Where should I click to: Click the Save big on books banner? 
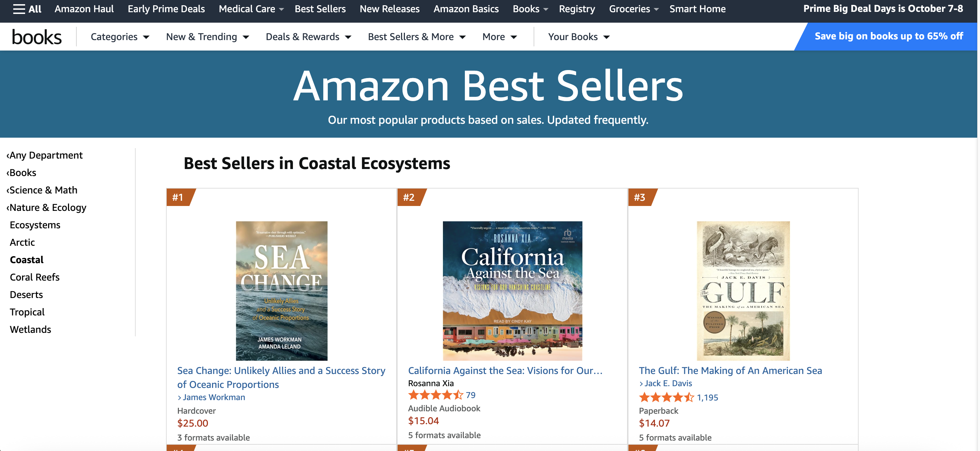pos(888,36)
